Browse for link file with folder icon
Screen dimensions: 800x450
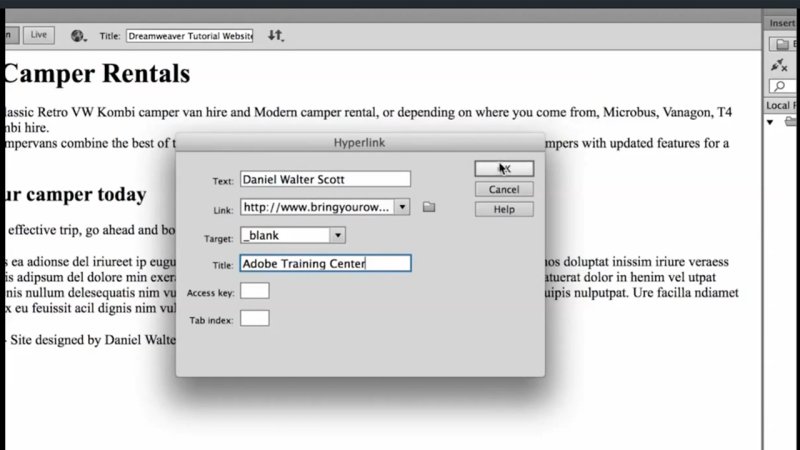(429, 207)
